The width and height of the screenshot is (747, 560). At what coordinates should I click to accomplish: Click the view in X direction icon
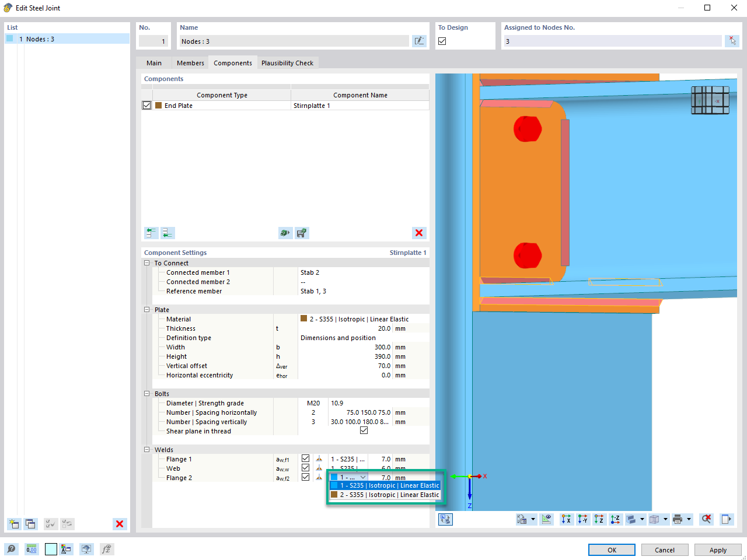pos(566,519)
